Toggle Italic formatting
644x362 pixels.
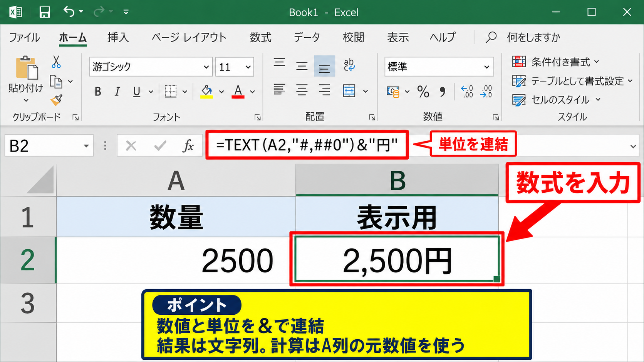pos(117,92)
